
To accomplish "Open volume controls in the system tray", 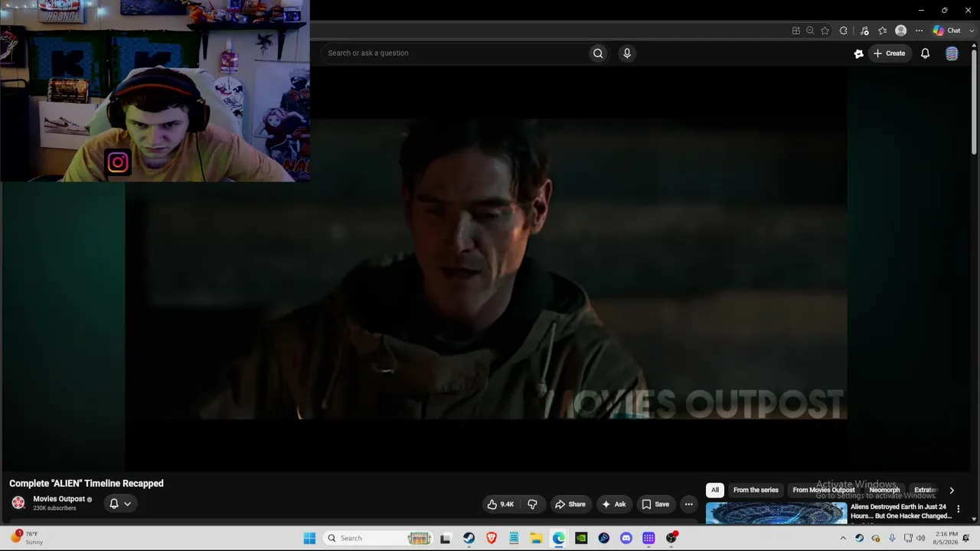I will (920, 538).
